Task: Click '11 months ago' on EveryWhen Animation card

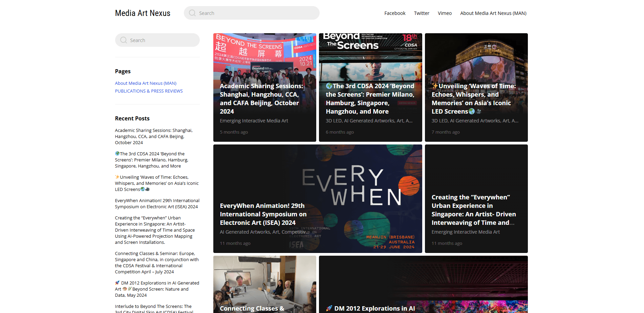Action: tap(235, 243)
